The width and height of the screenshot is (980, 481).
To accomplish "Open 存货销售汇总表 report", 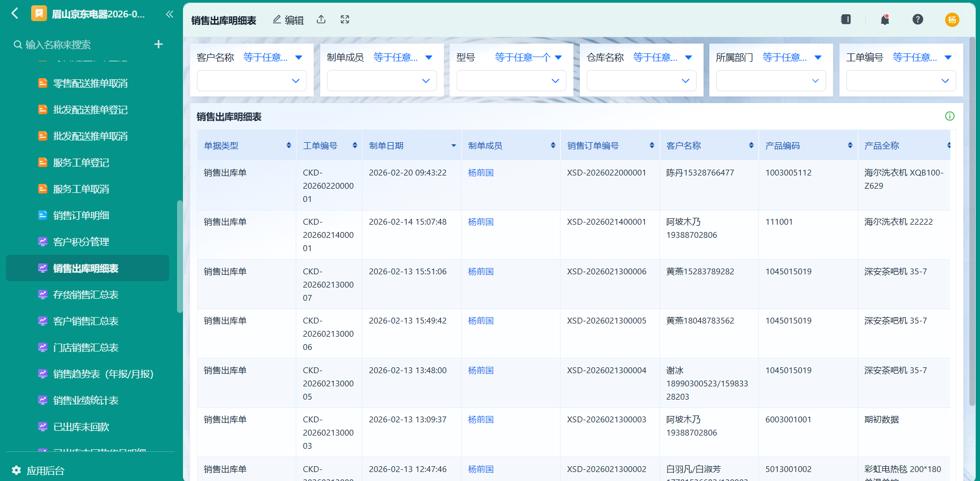I will click(x=87, y=295).
